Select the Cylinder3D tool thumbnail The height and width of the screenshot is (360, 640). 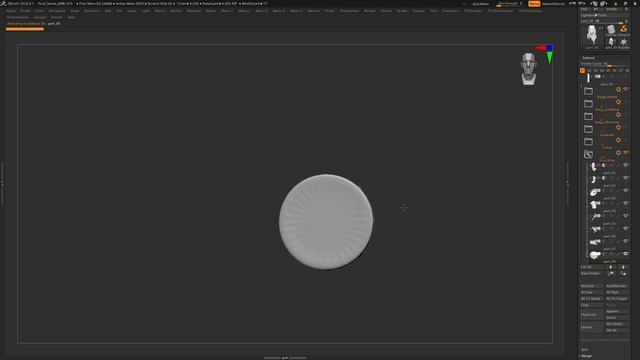(x=611, y=30)
